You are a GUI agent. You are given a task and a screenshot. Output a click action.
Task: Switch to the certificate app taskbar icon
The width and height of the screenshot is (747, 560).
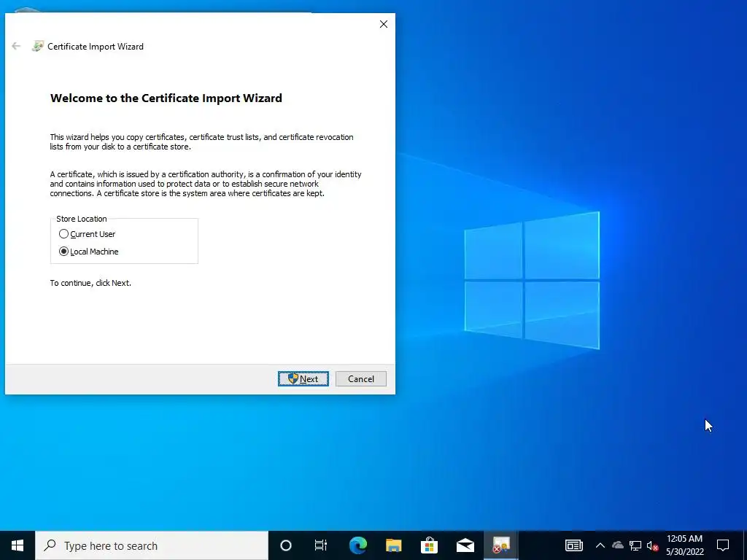click(500, 545)
